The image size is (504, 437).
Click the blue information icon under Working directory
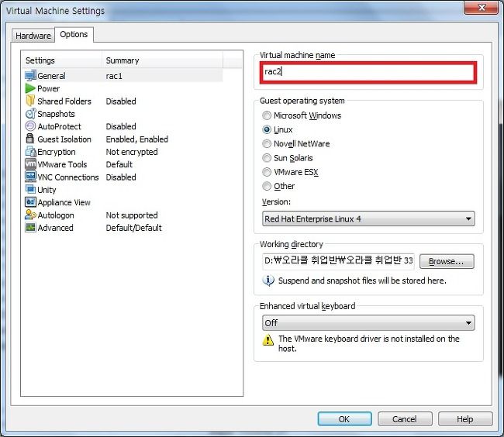[x=268, y=280]
